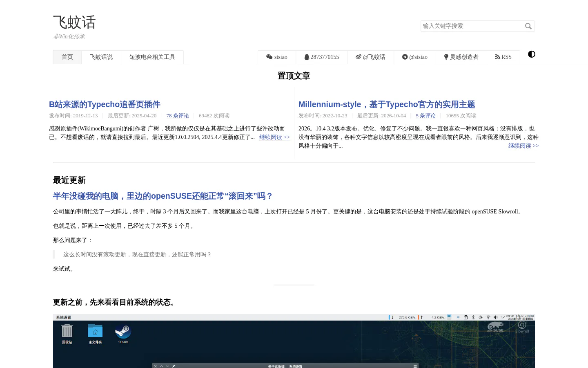Click the 最后更新: 2025-04-20 date text

(132, 116)
